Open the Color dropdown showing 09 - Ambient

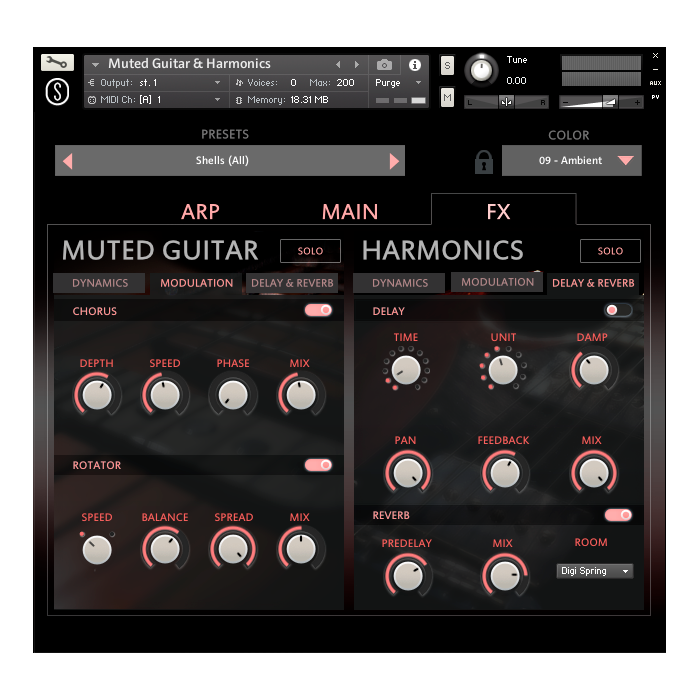click(572, 161)
